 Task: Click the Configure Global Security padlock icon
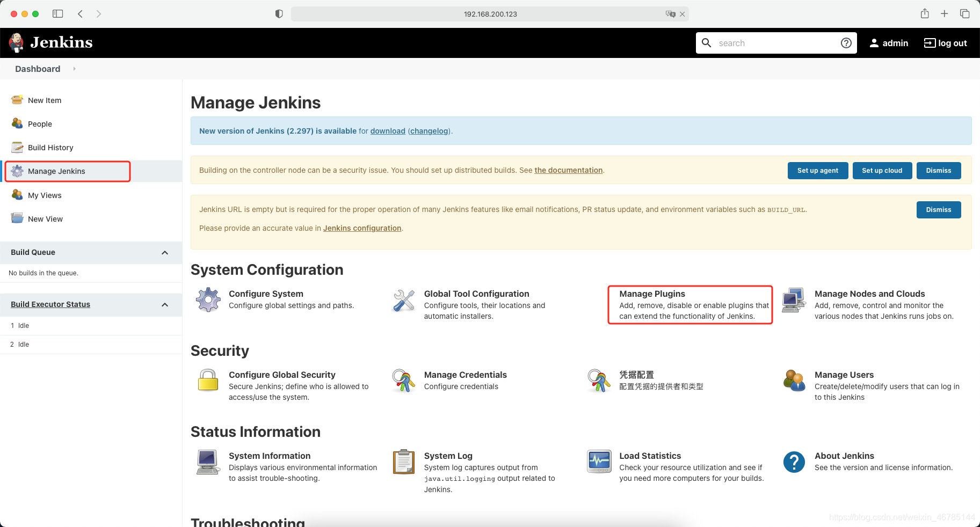pos(208,380)
